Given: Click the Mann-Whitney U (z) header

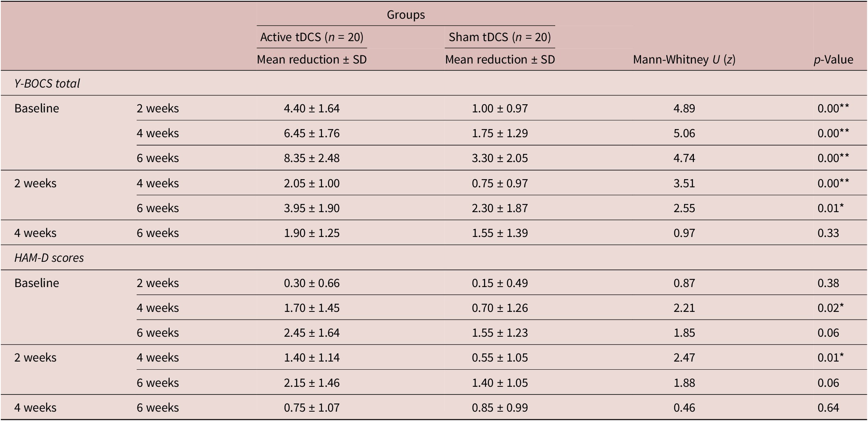Looking at the screenshot, I should [x=684, y=59].
